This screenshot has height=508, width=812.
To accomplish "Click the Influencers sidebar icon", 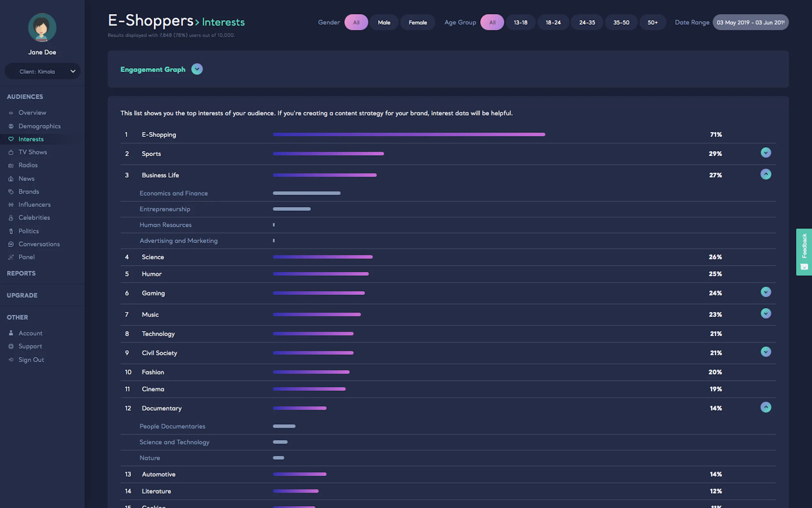I will click(11, 205).
